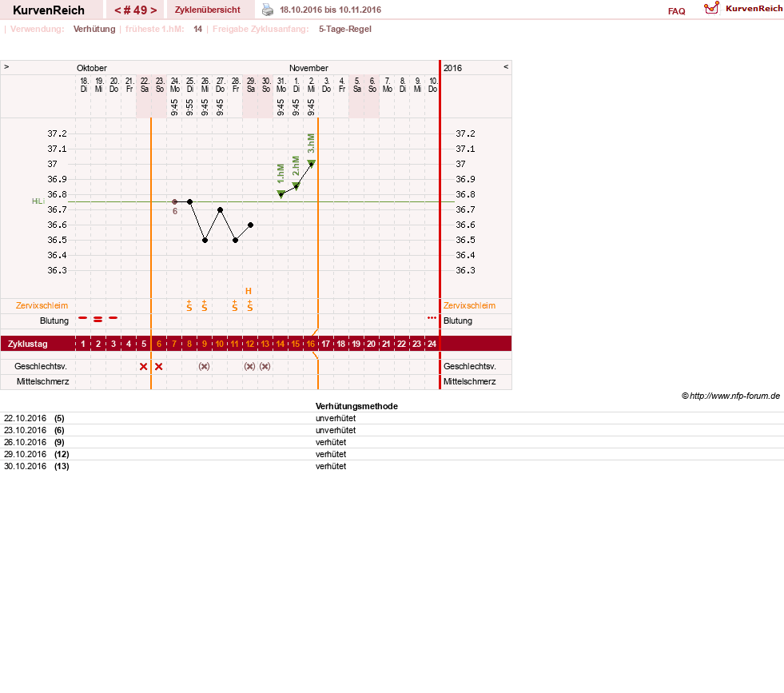Screen dimensions: 784x693
Task: Click the 36.5 temperature point on day 9
Action: point(205,240)
